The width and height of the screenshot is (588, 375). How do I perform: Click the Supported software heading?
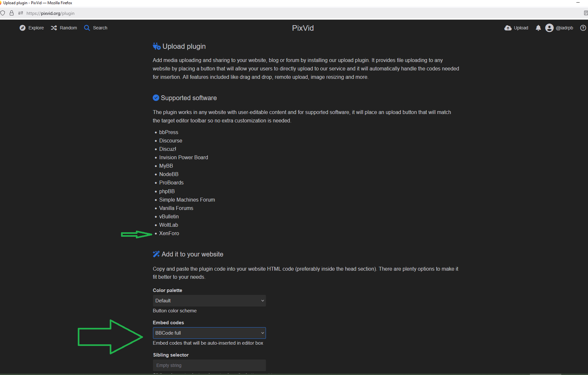point(189,98)
